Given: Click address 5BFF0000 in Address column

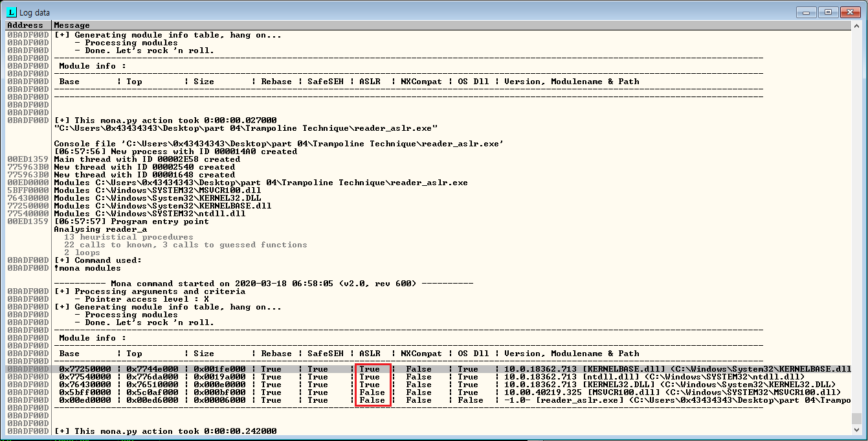Looking at the screenshot, I should tap(28, 190).
